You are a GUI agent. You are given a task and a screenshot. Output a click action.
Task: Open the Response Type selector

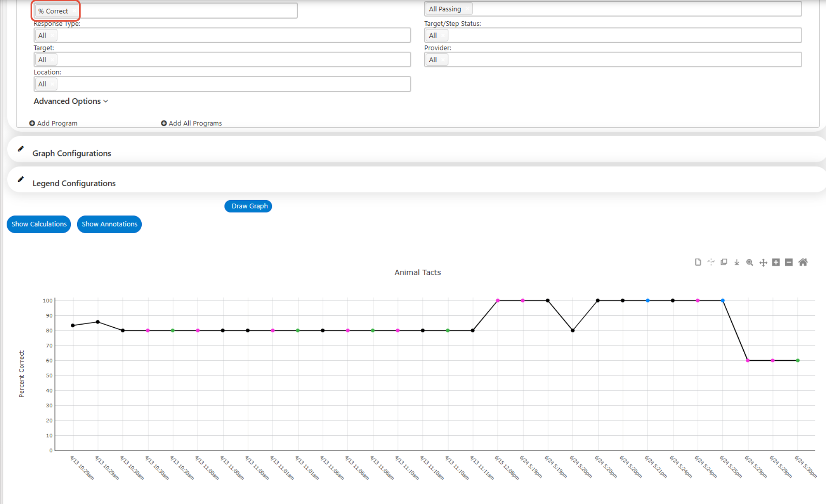click(x=222, y=35)
